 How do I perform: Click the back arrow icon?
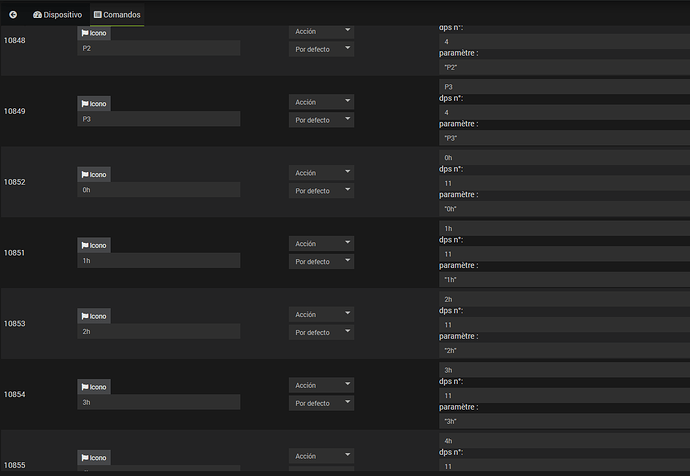13,15
